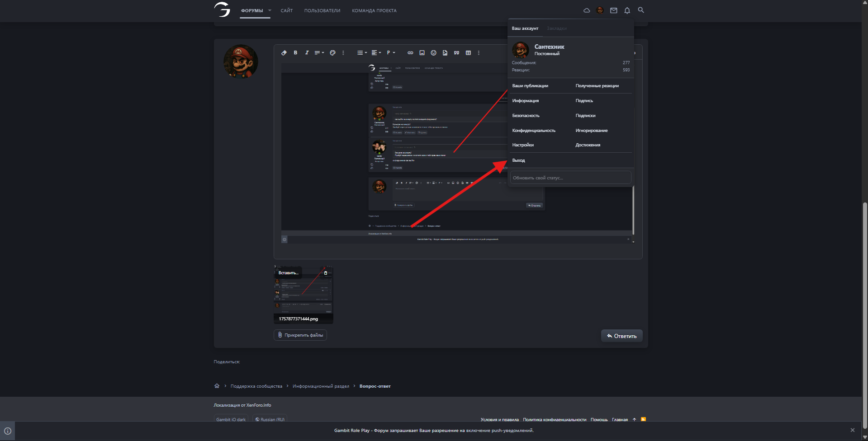Expand the text alignment dropdown
Viewport: 868px width, 441px height.
[x=376, y=53]
